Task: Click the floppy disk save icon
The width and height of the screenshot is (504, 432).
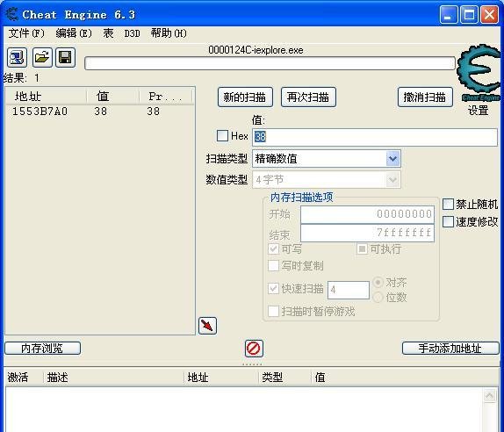Action: click(65, 58)
